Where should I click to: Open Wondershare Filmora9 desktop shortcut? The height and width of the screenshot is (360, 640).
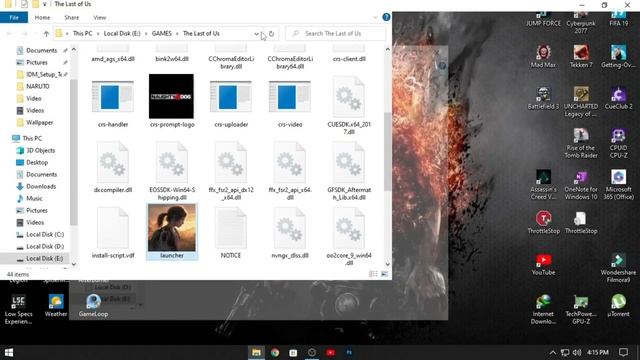[618, 268]
